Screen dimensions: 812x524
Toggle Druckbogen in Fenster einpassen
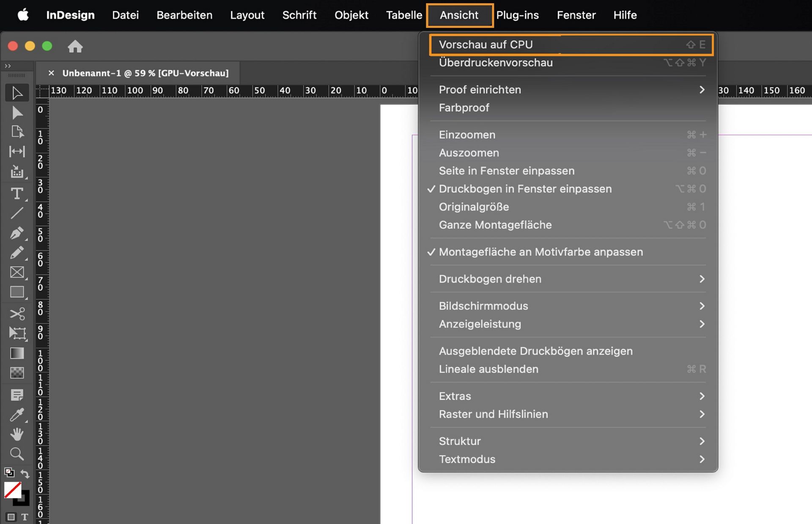click(525, 189)
